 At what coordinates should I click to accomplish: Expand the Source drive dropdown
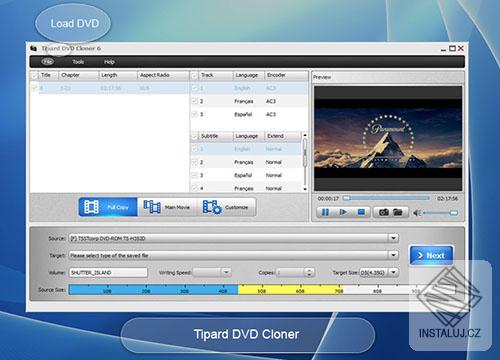[393, 238]
